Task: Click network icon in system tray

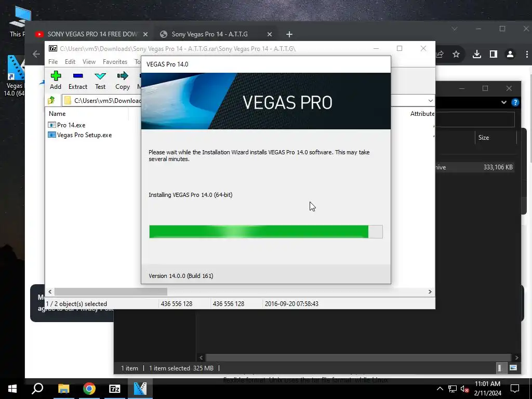Action: point(453,389)
